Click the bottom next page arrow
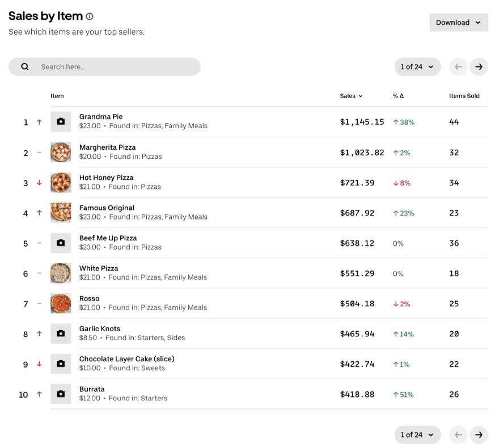Viewport: 495px width, 448px height. [x=479, y=435]
